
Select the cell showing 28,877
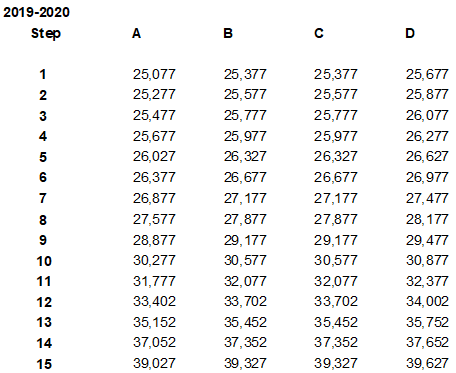(x=154, y=240)
